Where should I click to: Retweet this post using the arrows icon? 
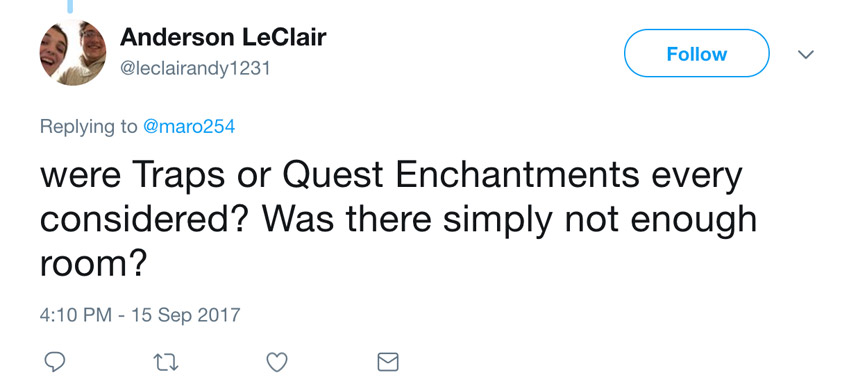pos(166,362)
